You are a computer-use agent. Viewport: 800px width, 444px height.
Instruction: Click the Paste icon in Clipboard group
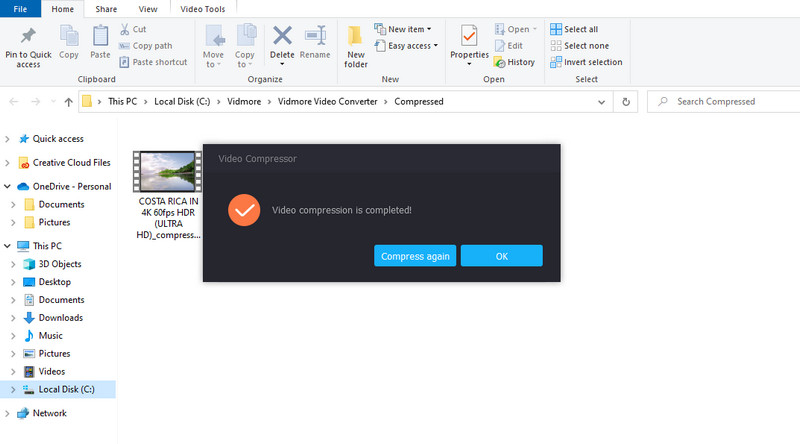tap(100, 38)
